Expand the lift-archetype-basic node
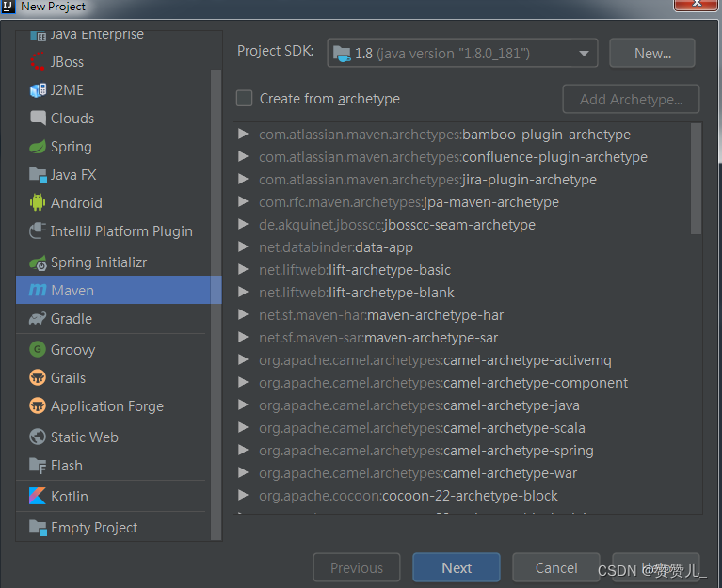The width and height of the screenshot is (722, 588). click(243, 270)
